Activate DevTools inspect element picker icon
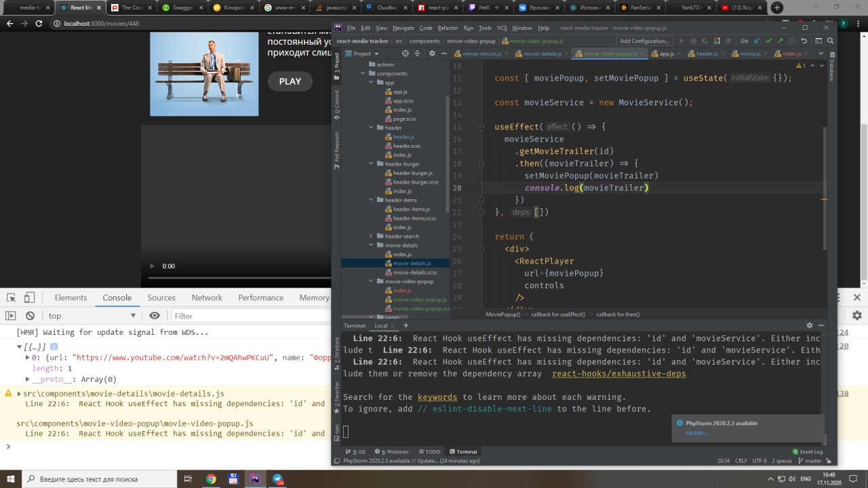868x488 pixels. (12, 298)
